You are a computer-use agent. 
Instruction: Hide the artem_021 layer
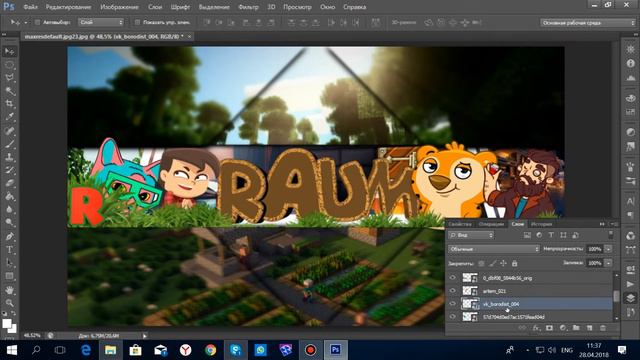453,291
